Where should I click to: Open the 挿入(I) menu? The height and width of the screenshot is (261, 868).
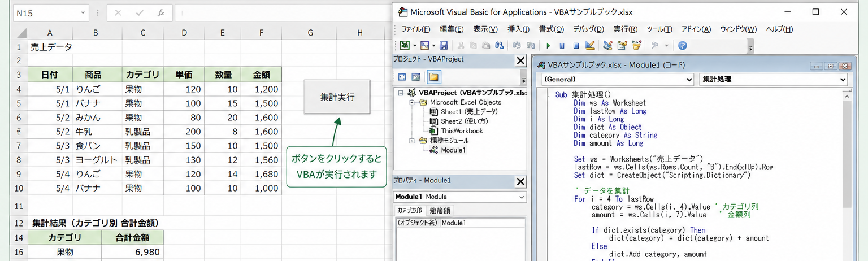coord(518,29)
